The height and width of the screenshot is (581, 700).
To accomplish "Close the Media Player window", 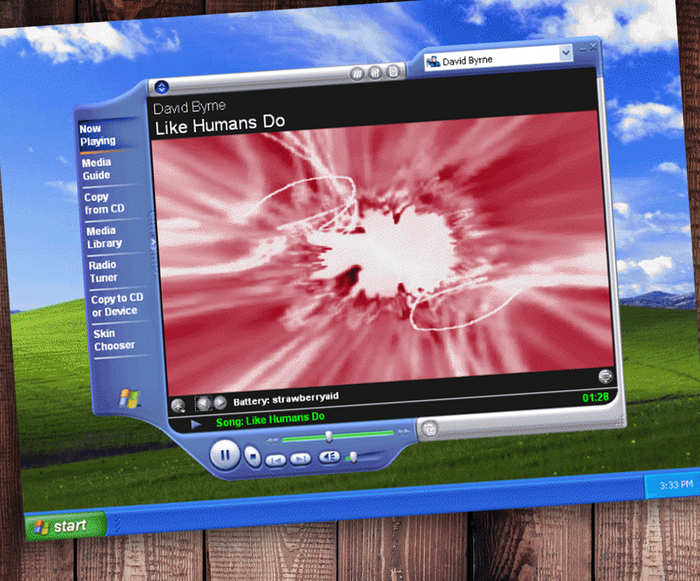I will tap(593, 46).
